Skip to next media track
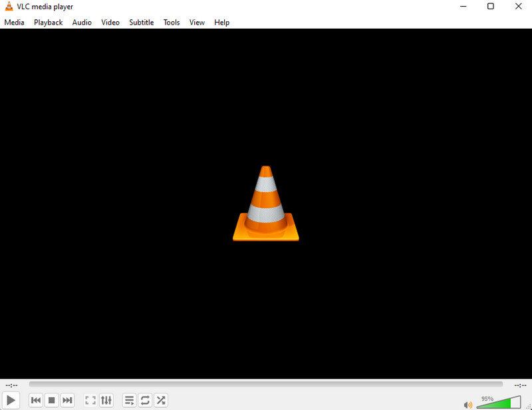This screenshot has width=532, height=410. point(68,400)
